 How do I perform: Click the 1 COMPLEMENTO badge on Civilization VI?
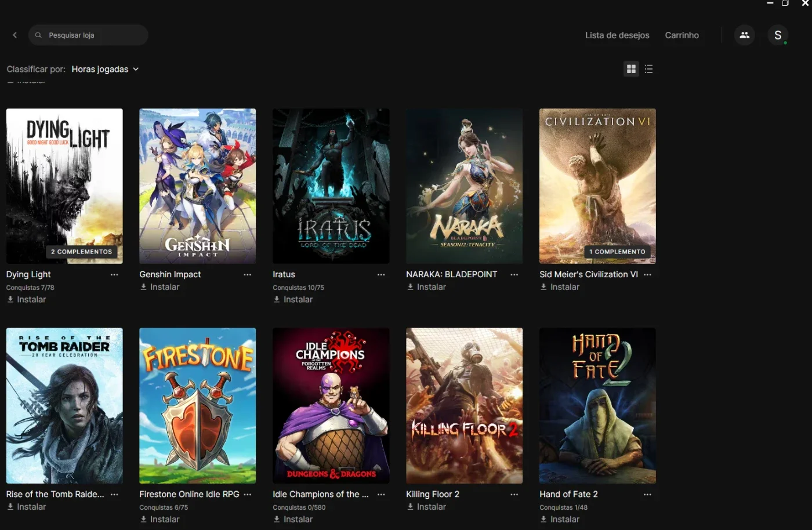(617, 252)
